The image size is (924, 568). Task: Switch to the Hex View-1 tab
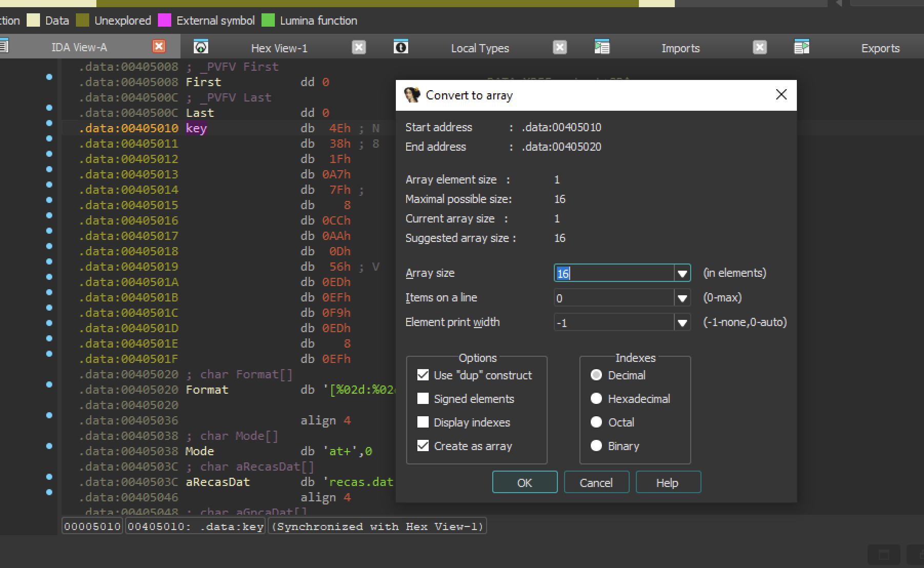pyautogui.click(x=279, y=48)
